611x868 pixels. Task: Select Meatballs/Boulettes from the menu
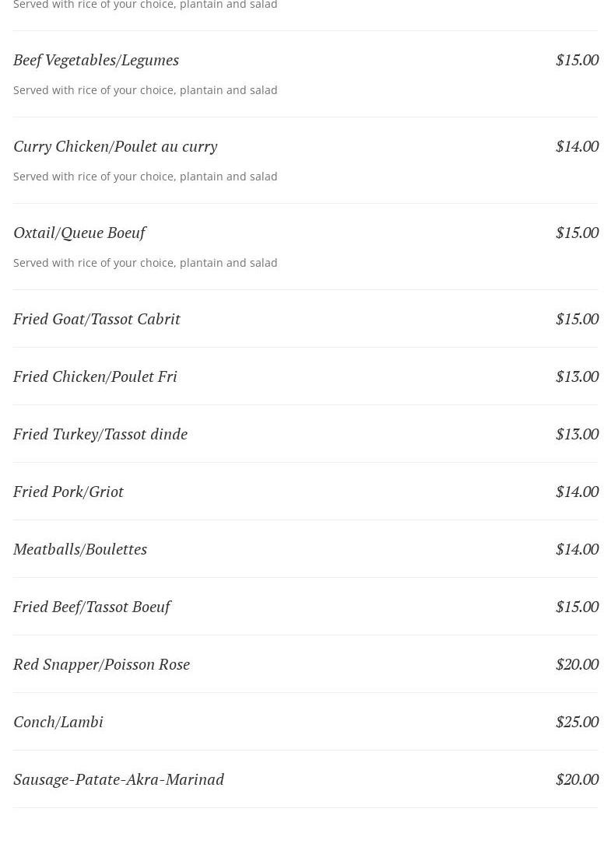click(80, 549)
